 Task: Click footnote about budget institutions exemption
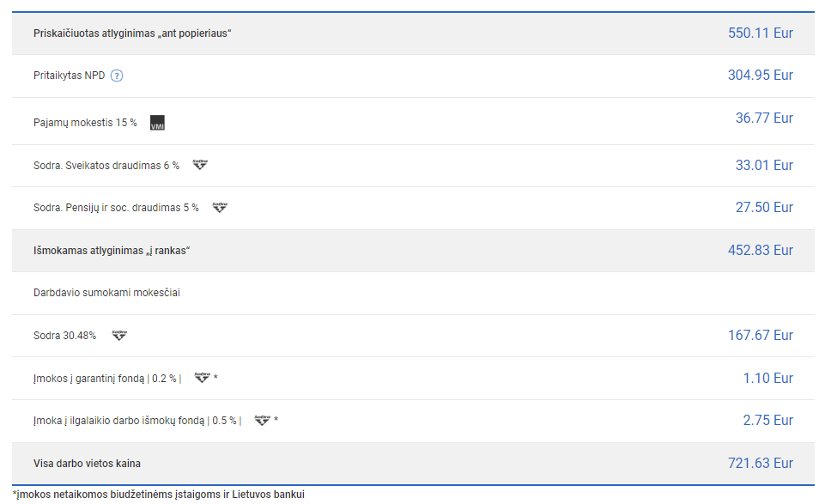click(159, 495)
